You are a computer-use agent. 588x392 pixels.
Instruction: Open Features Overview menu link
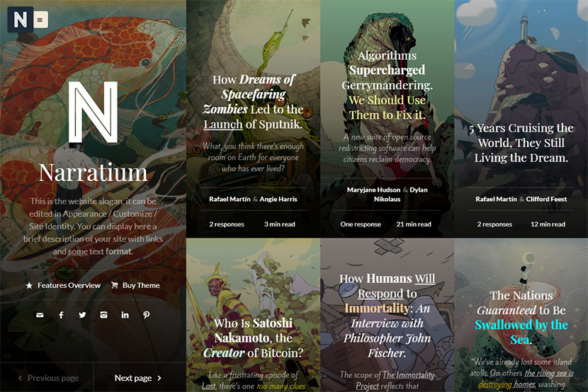[x=63, y=285]
